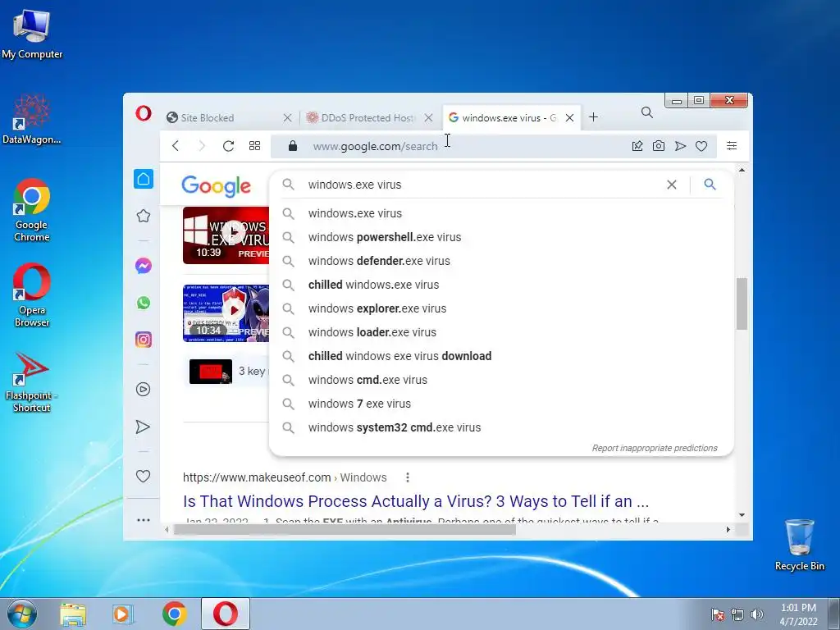
Task: Open sidebar Player icon
Action: pyautogui.click(x=143, y=390)
